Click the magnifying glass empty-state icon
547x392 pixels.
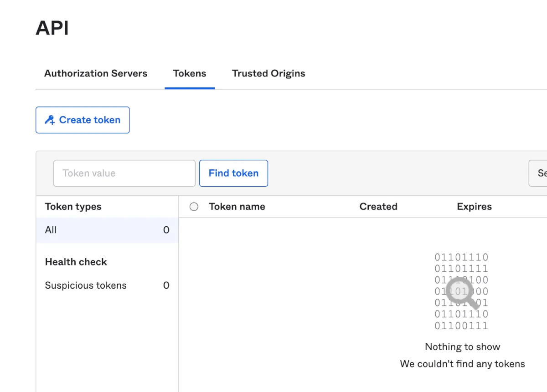coord(461,292)
